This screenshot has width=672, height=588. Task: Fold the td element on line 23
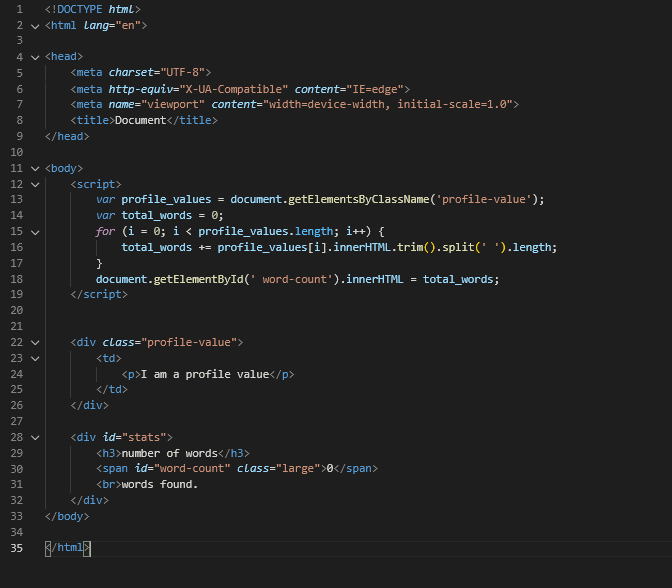pos(35,359)
